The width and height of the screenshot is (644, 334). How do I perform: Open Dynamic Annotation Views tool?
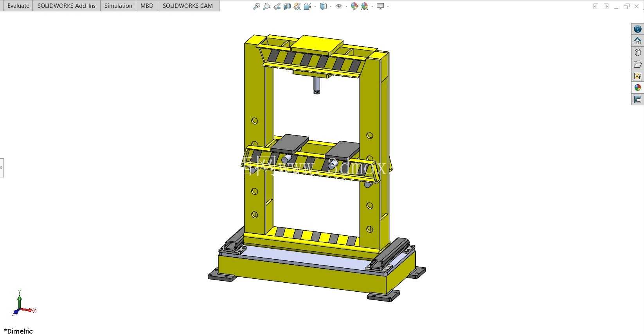[297, 6]
